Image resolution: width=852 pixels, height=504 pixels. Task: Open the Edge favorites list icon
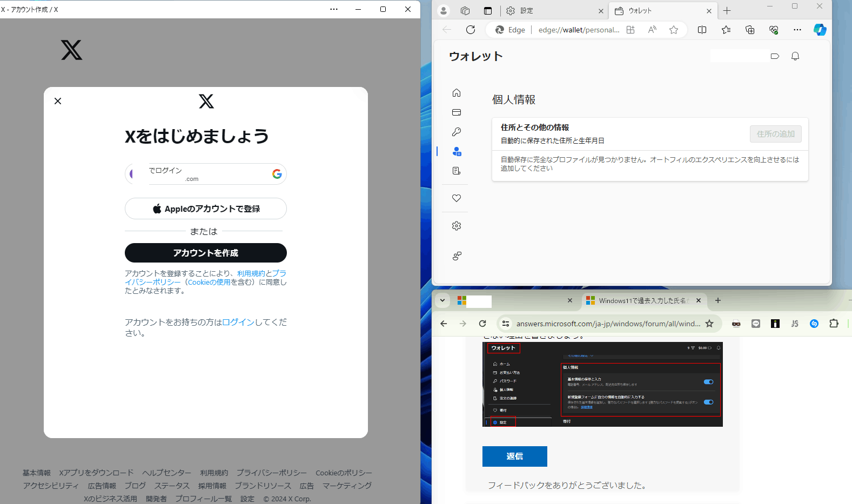726,30
